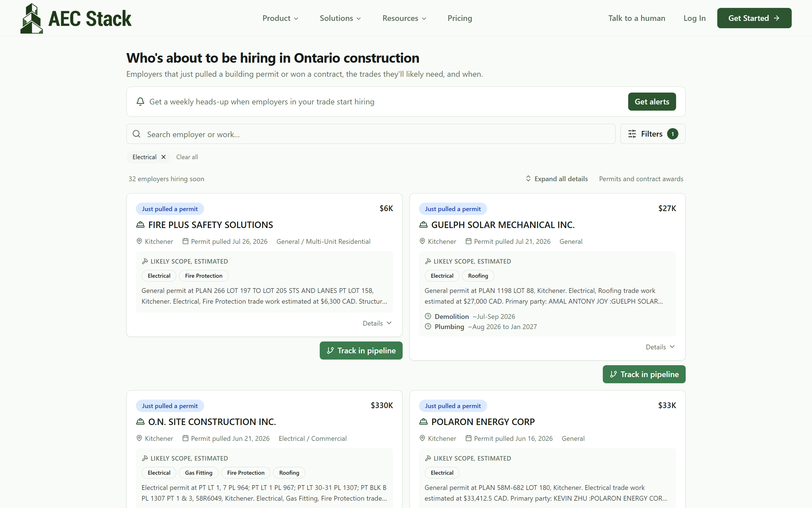This screenshot has width=812, height=508.
Task: Click the Get alerts button
Action: click(652, 102)
